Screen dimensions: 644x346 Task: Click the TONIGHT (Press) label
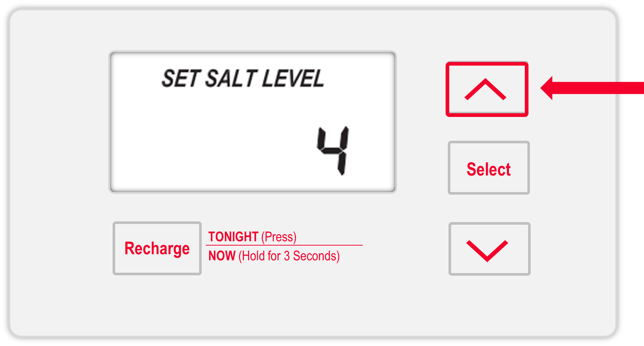click(252, 237)
